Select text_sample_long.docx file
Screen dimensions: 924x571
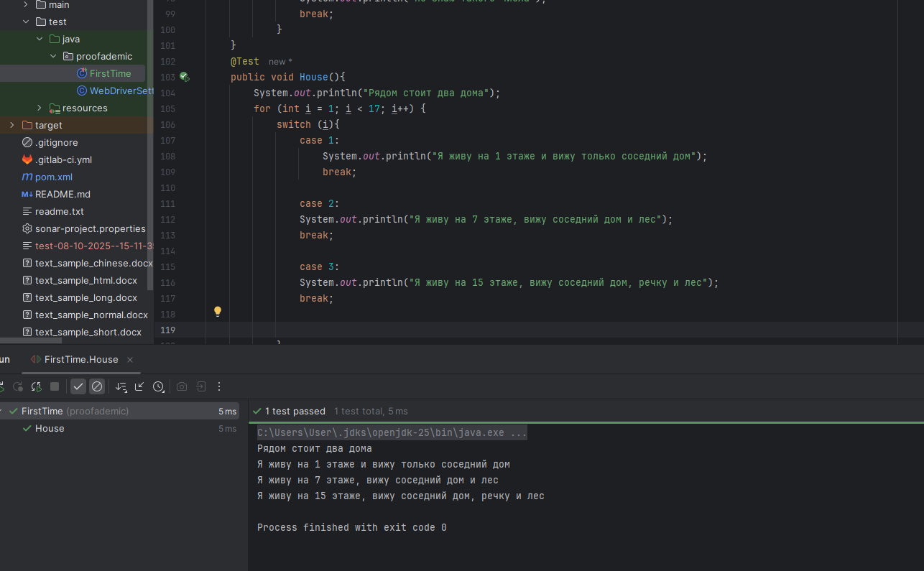pyautogui.click(x=86, y=297)
